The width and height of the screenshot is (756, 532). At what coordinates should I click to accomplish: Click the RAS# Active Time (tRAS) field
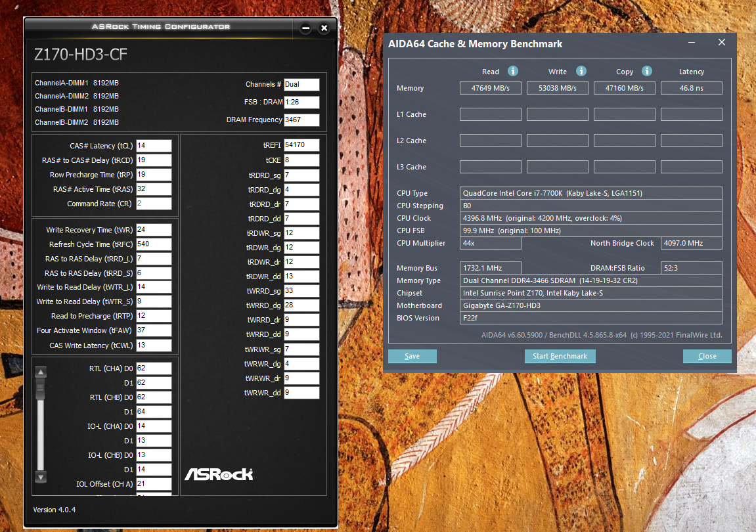pyautogui.click(x=154, y=189)
